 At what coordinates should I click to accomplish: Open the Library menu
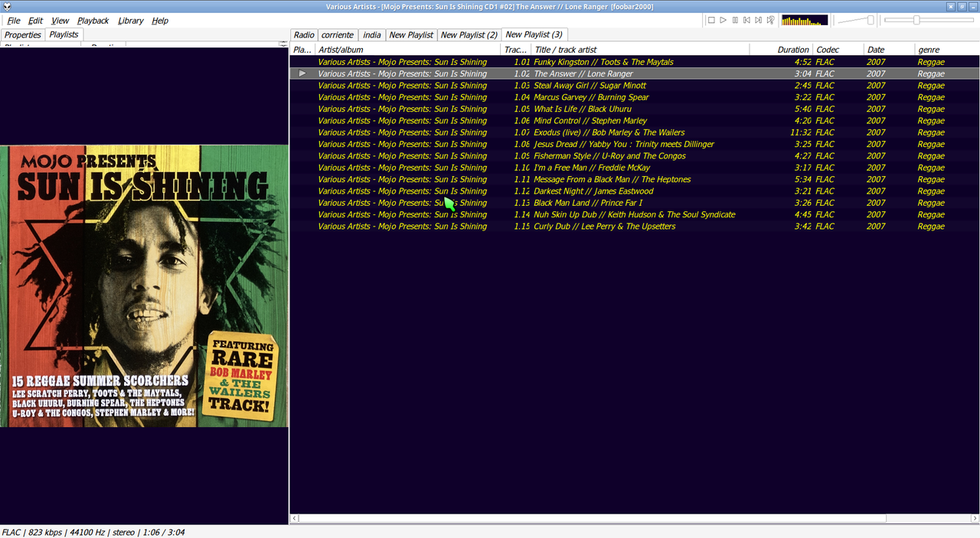tap(131, 21)
